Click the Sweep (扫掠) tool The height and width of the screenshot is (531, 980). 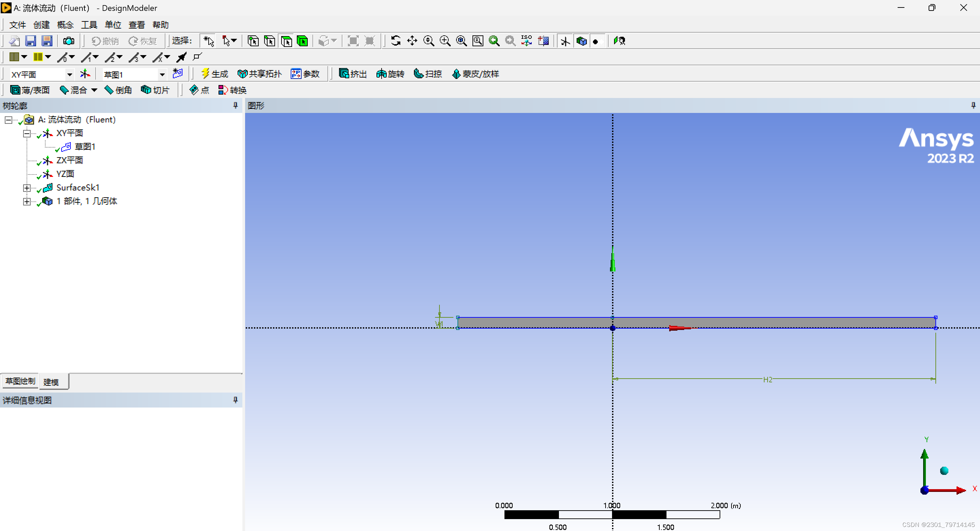coord(428,74)
